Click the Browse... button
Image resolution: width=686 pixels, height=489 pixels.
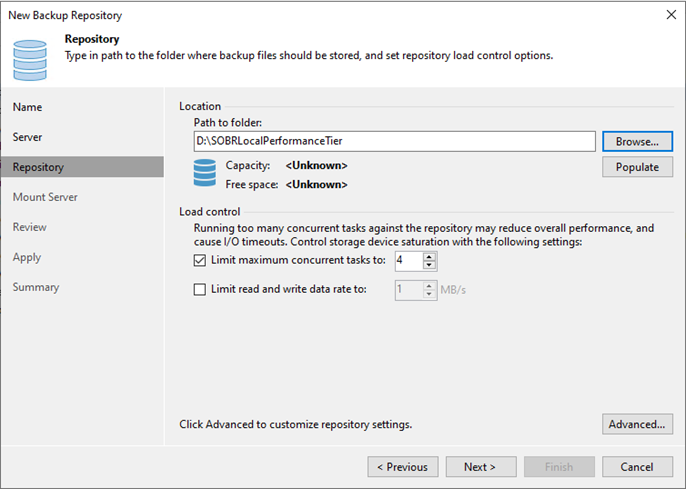tap(637, 142)
